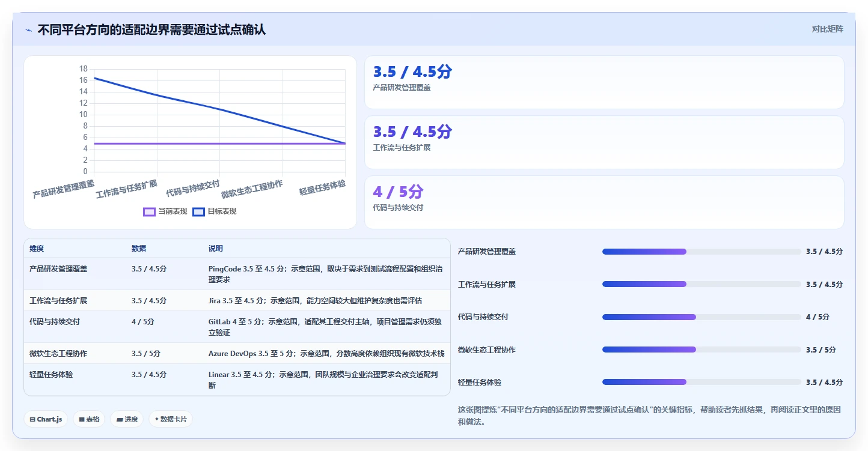Click the Azure DevOps 3.5 至 5 分 description
The height and width of the screenshot is (451, 868).
326,353
